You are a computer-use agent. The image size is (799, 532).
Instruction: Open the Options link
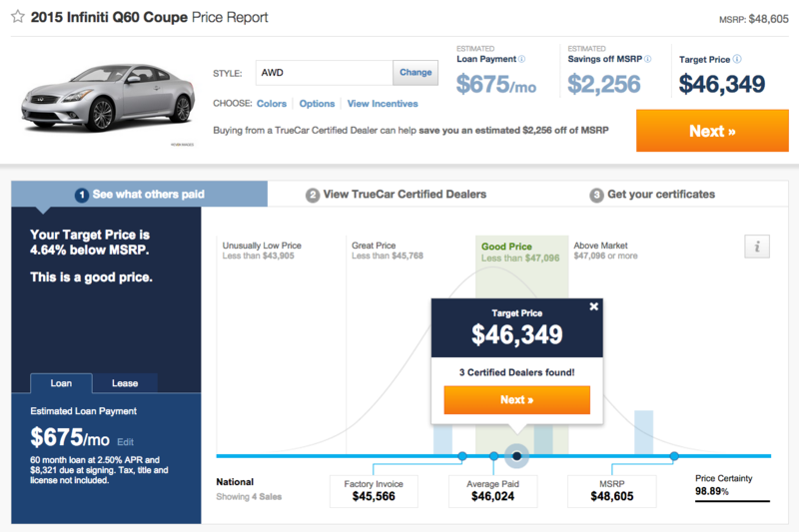pyautogui.click(x=317, y=104)
